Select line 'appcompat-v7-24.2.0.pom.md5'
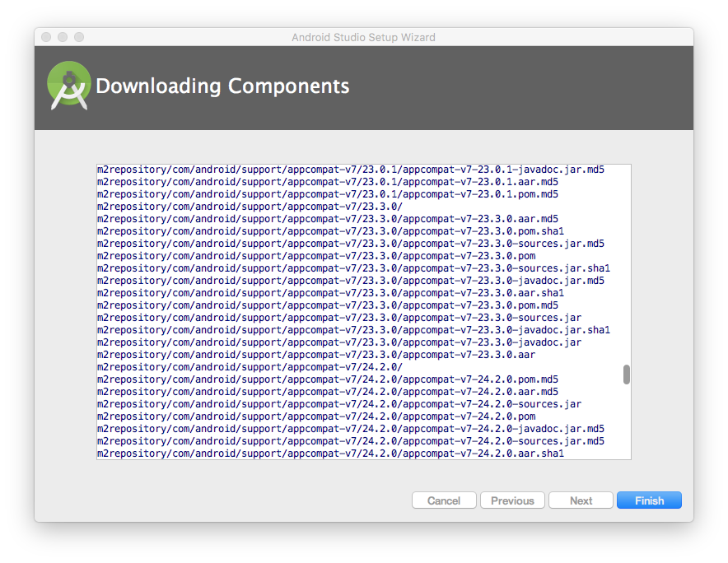This screenshot has width=728, height=563. 327,379
